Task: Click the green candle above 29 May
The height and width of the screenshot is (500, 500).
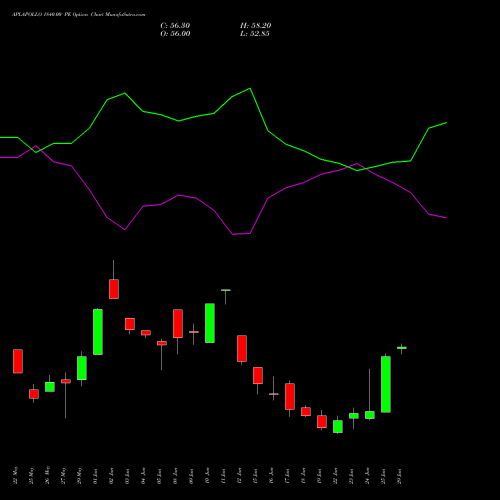Action: (82, 368)
